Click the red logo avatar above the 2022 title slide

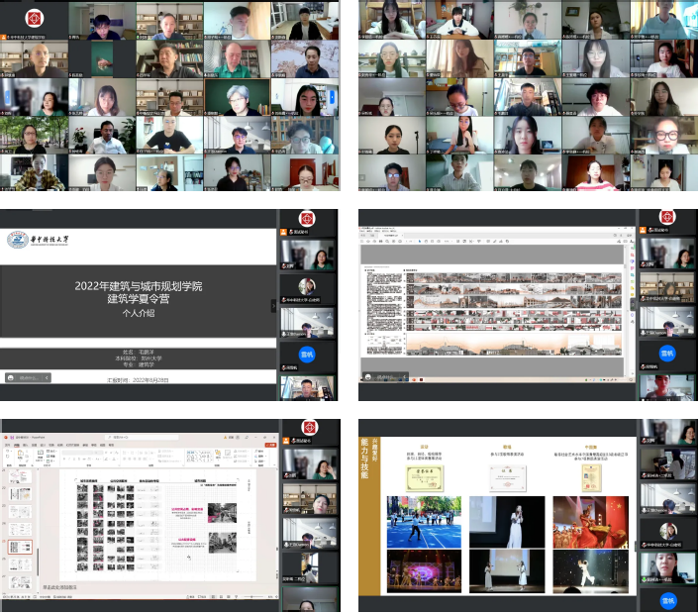click(x=308, y=218)
